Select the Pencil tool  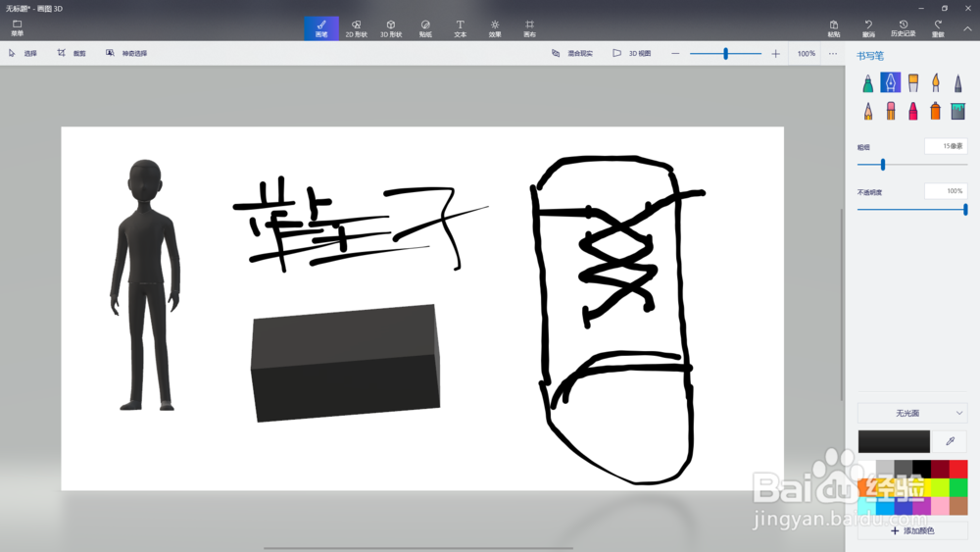click(x=867, y=111)
